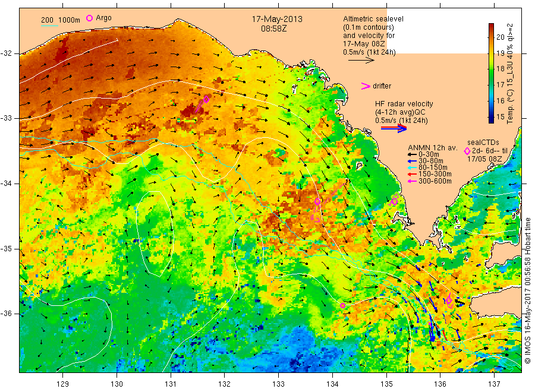Click the red and blue HF radar velocity arrow
The image size is (535, 392).
point(394,128)
